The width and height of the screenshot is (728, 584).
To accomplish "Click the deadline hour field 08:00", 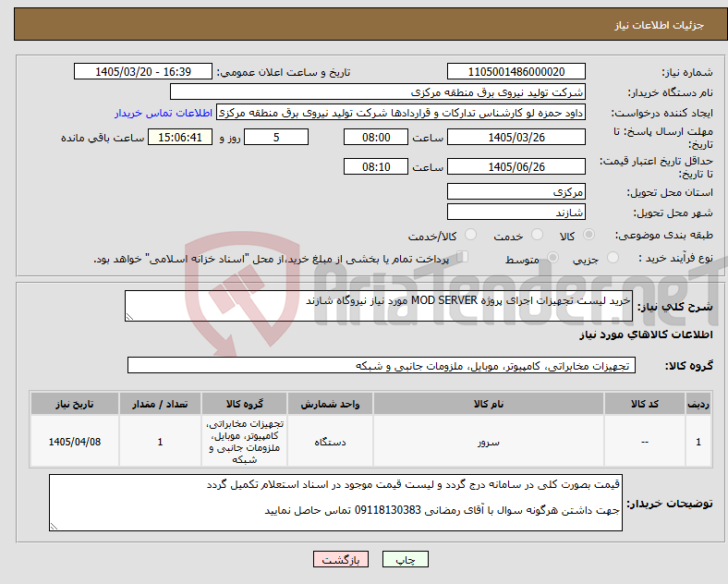I will click(376, 137).
